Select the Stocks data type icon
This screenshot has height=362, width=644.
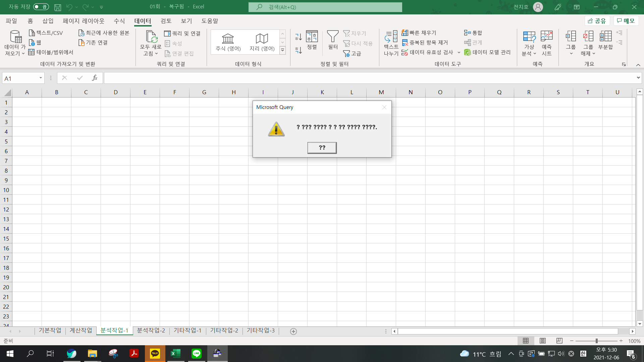click(x=228, y=39)
